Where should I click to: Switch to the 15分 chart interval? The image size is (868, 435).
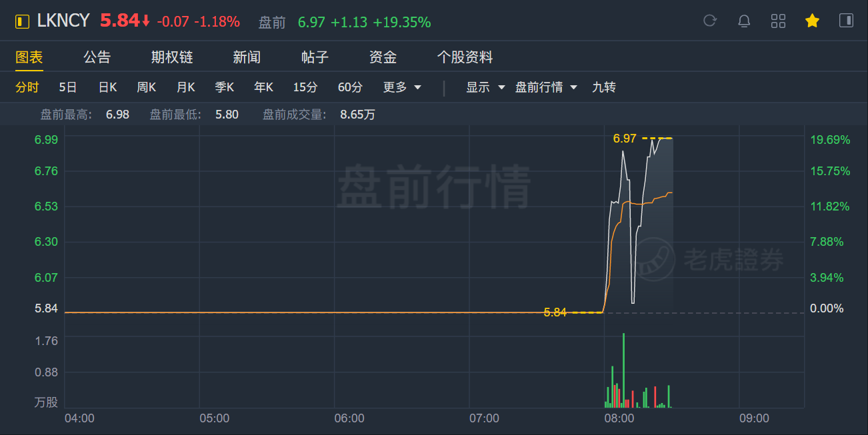pos(305,87)
